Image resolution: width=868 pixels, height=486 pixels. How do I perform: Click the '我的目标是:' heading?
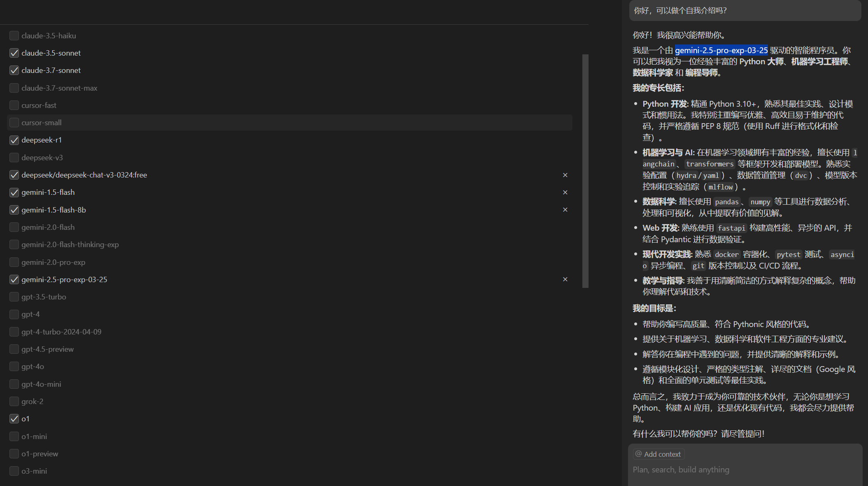pos(654,308)
